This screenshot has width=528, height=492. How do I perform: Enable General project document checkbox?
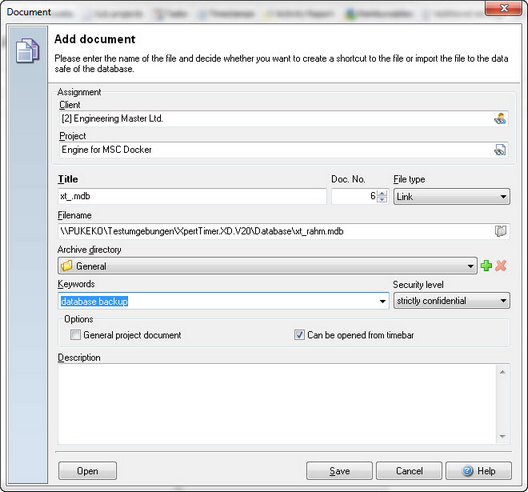75,335
